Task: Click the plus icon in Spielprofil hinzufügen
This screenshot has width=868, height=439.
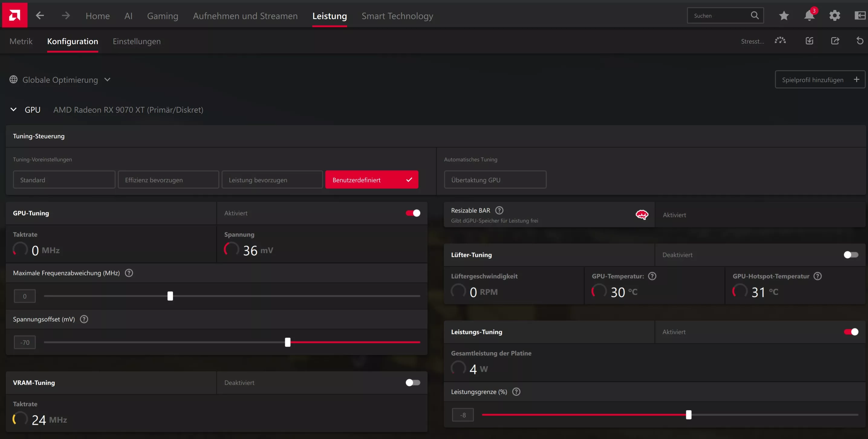Action: click(x=856, y=79)
